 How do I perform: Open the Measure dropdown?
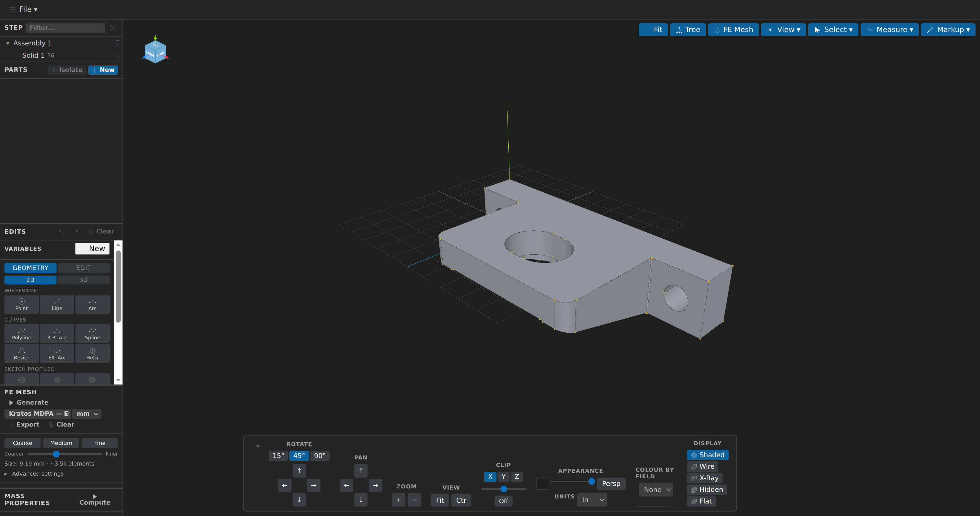click(890, 30)
